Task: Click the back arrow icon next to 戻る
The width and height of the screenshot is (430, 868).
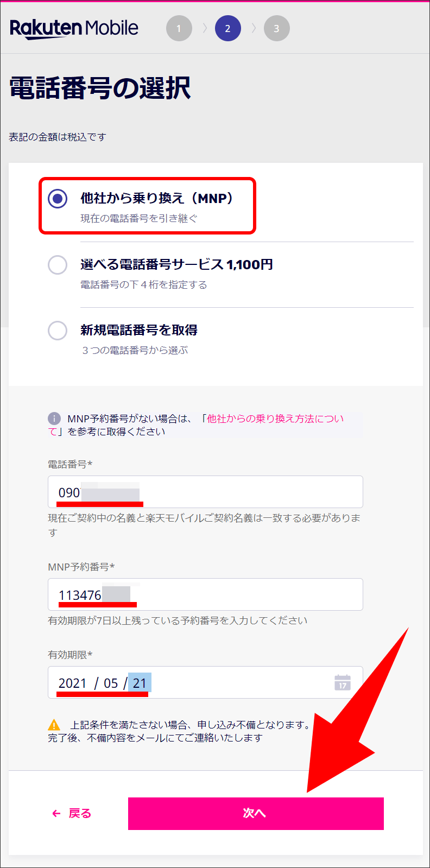Action: [56, 813]
